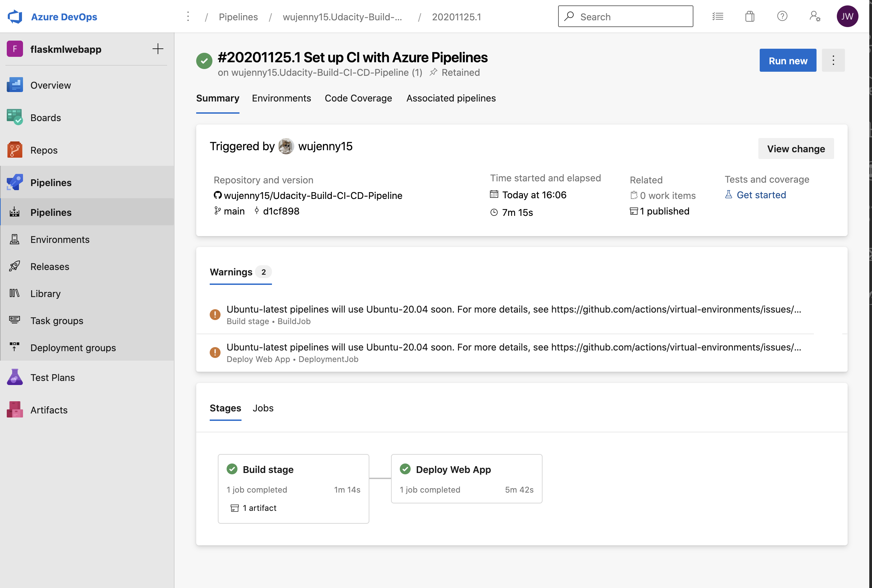Select the Warnings tab
The image size is (872, 588).
click(x=241, y=272)
